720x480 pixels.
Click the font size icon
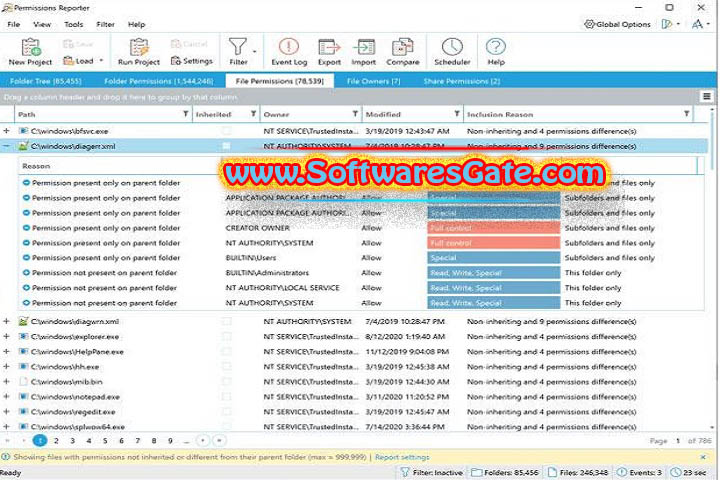698,24
